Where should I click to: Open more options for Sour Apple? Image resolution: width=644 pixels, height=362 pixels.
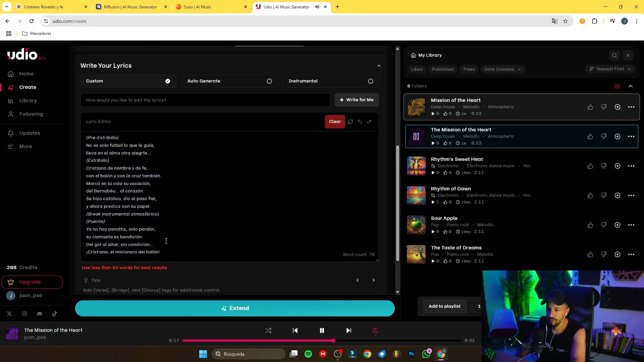pos(631,225)
